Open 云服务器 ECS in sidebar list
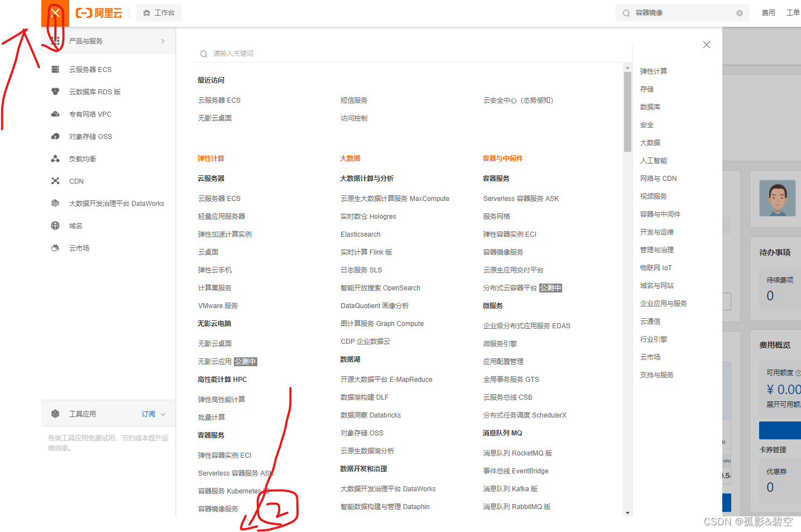 90,69
